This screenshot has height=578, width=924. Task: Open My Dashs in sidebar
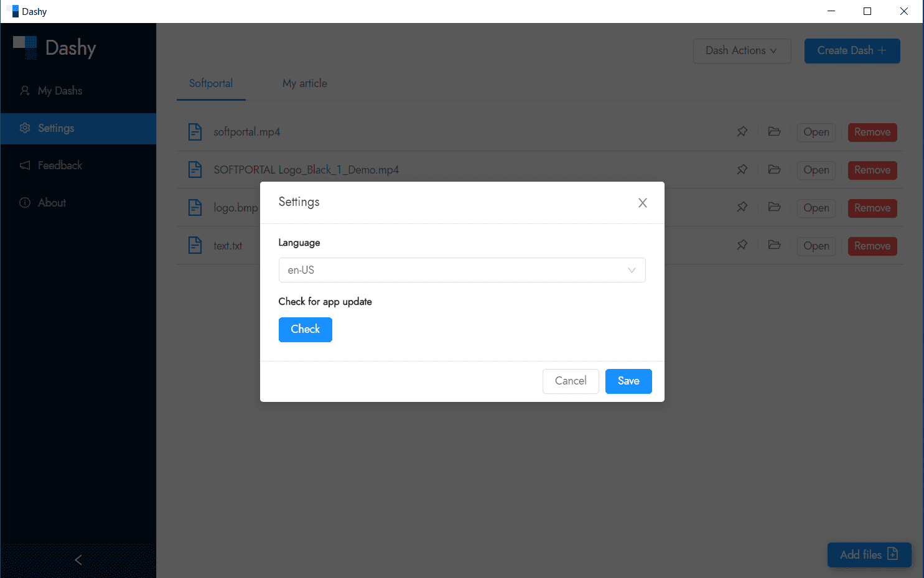click(x=60, y=91)
